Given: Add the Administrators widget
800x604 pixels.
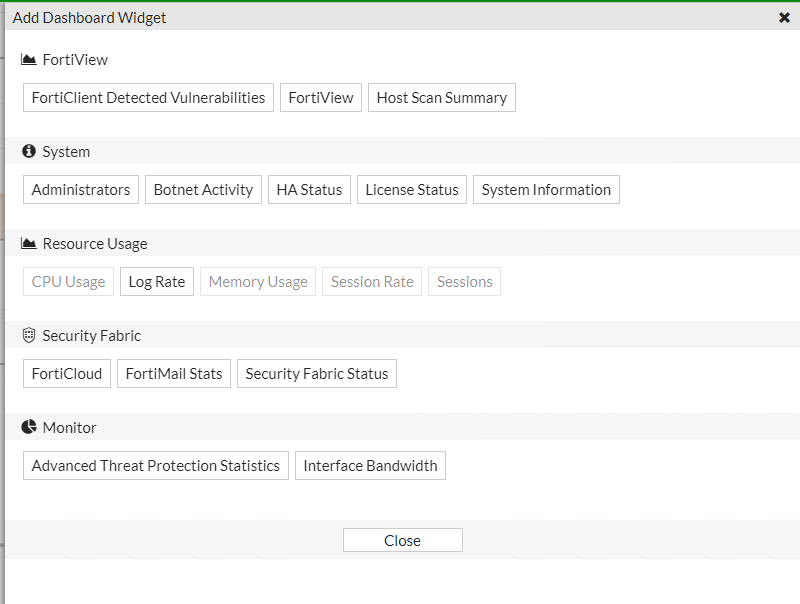Looking at the screenshot, I should (x=81, y=190).
